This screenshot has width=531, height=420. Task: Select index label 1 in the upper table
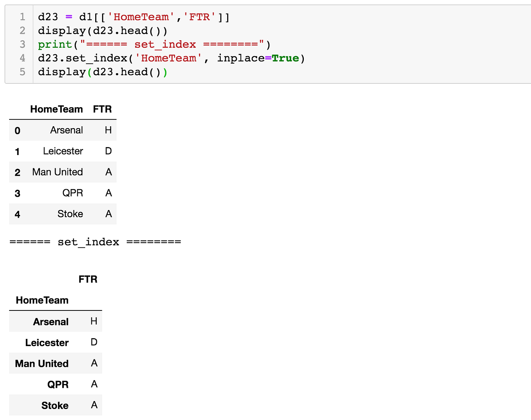17,152
